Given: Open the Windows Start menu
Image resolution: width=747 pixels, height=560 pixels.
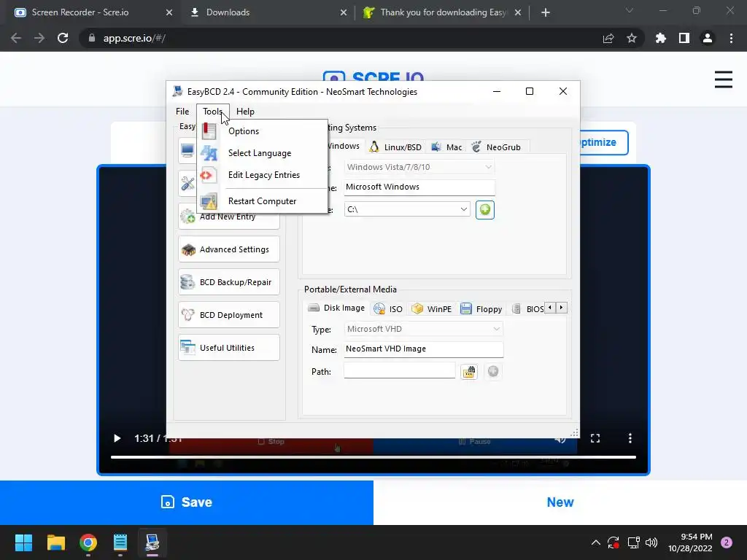Looking at the screenshot, I should (x=23, y=542).
